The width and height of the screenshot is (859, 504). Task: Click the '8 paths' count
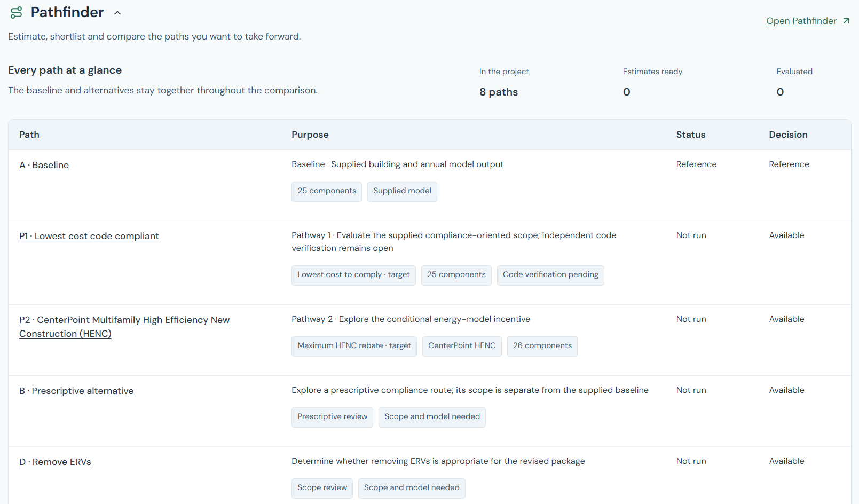coord(499,92)
